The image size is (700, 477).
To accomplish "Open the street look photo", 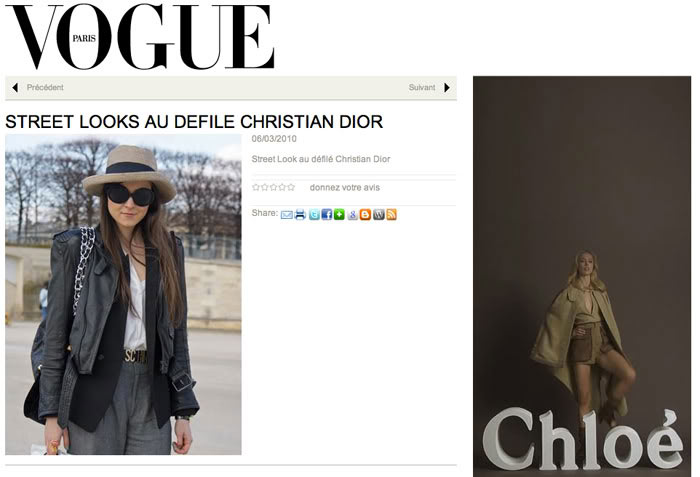I will tap(123, 295).
